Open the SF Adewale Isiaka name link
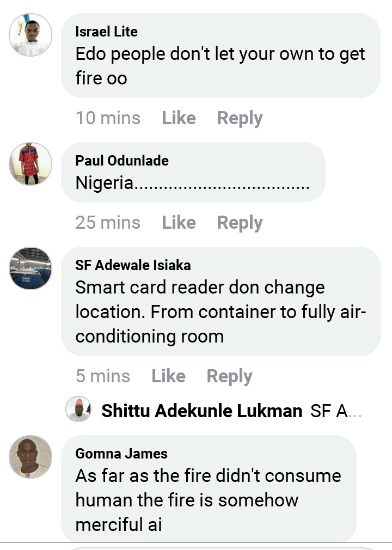The image size is (392, 550). tap(133, 265)
